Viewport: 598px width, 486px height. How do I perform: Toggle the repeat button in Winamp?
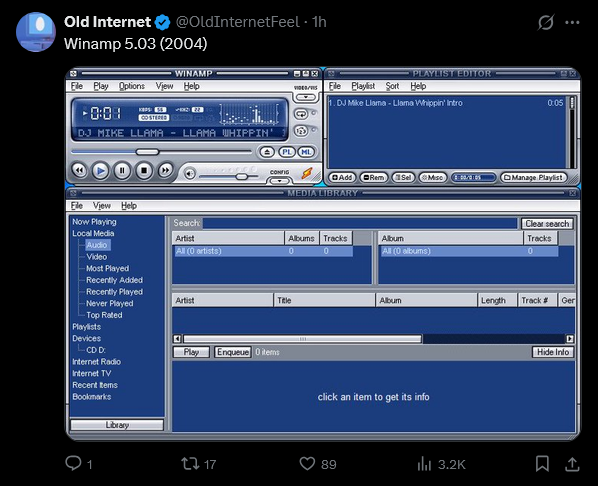pyautogui.click(x=301, y=114)
